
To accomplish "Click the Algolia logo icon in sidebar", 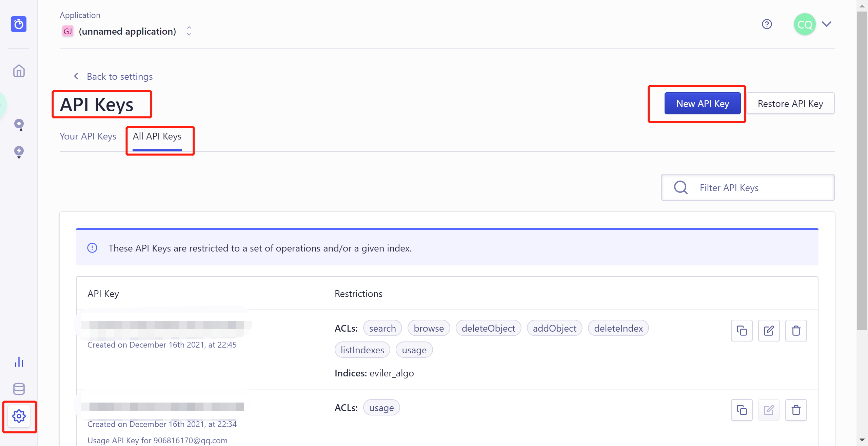I will click(19, 24).
